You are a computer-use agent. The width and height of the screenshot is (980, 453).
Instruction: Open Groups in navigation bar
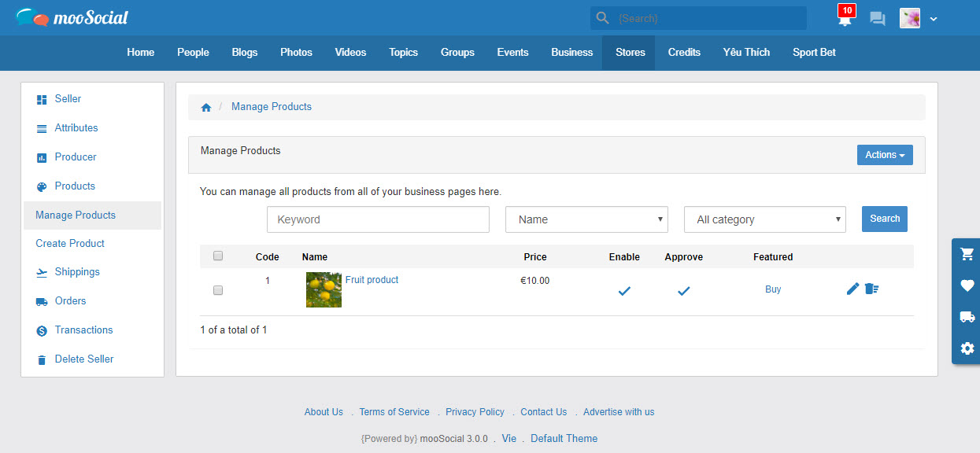coord(457,52)
